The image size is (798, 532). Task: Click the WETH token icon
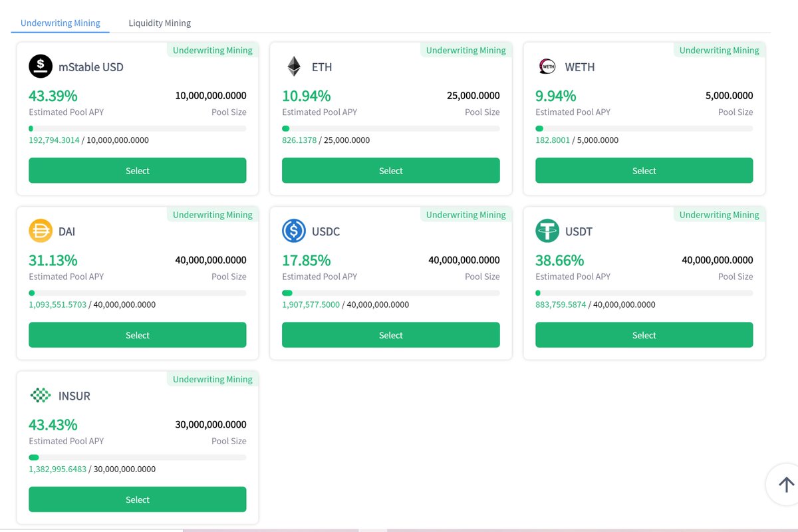pyautogui.click(x=547, y=66)
